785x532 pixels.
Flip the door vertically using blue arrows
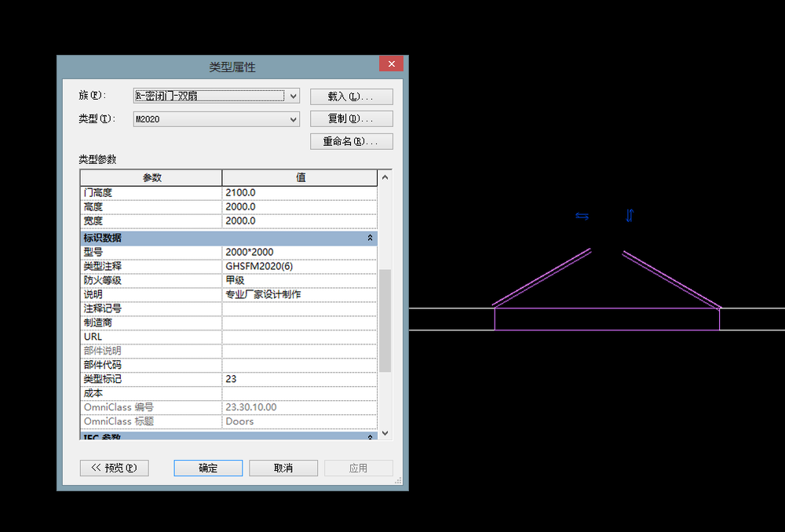630,215
